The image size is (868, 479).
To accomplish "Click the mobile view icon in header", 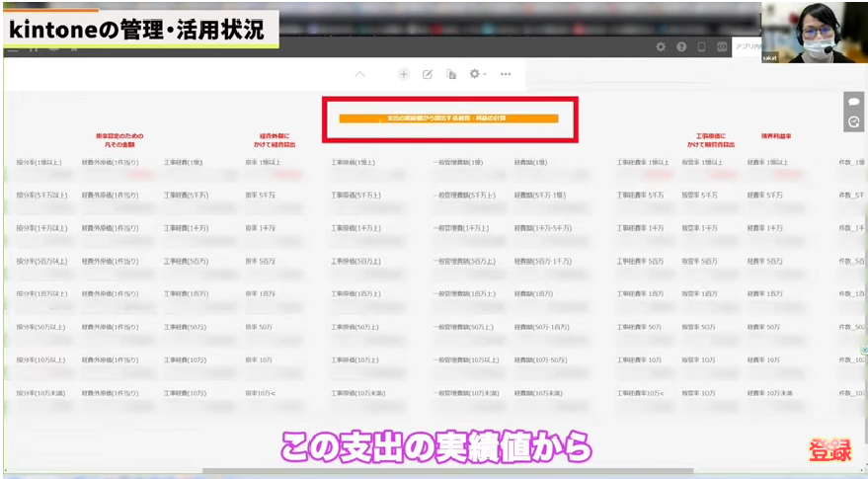I will click(x=701, y=47).
